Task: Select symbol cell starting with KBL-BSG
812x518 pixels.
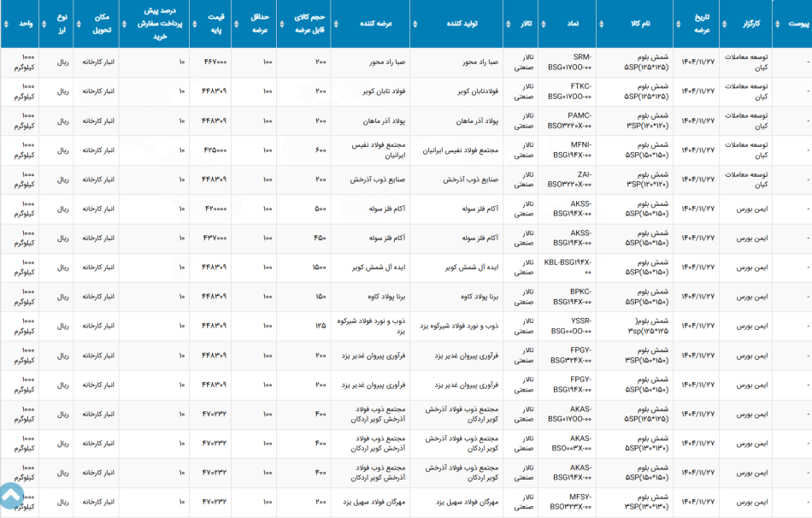Action: (x=568, y=268)
